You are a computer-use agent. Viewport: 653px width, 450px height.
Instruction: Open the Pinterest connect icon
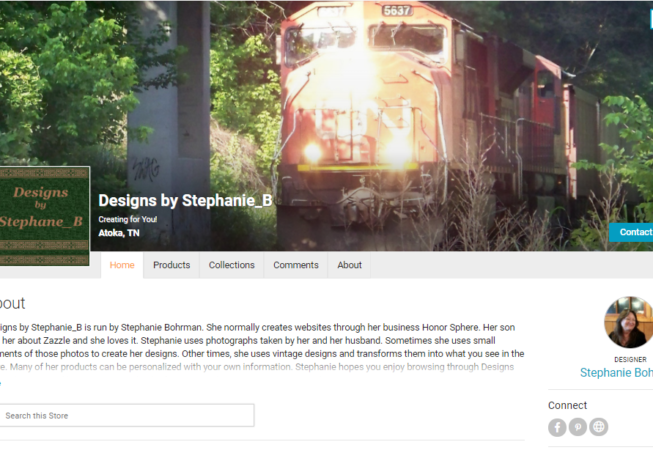tap(578, 427)
